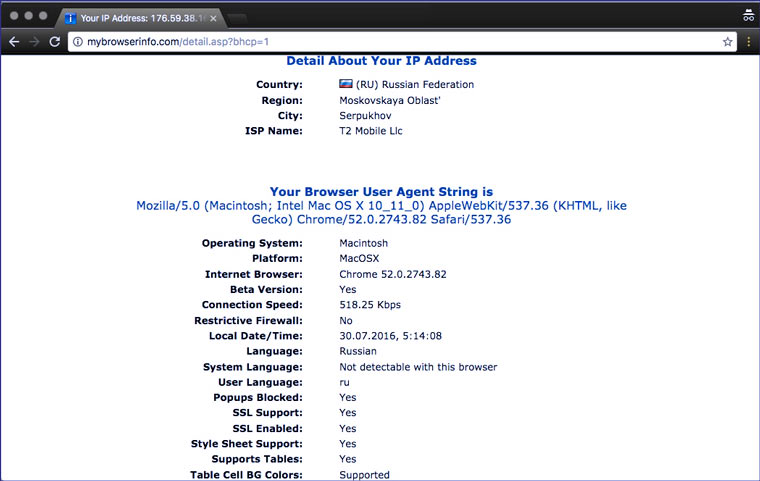Click 30.07.2016, 5:14:08 date value
This screenshot has width=760, height=481.
(390, 336)
